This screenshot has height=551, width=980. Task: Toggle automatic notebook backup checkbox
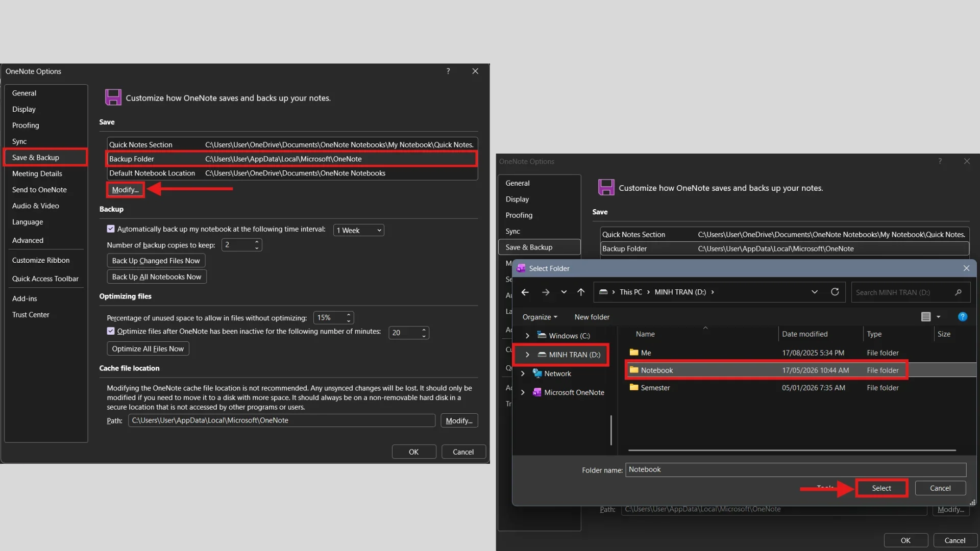tap(111, 229)
